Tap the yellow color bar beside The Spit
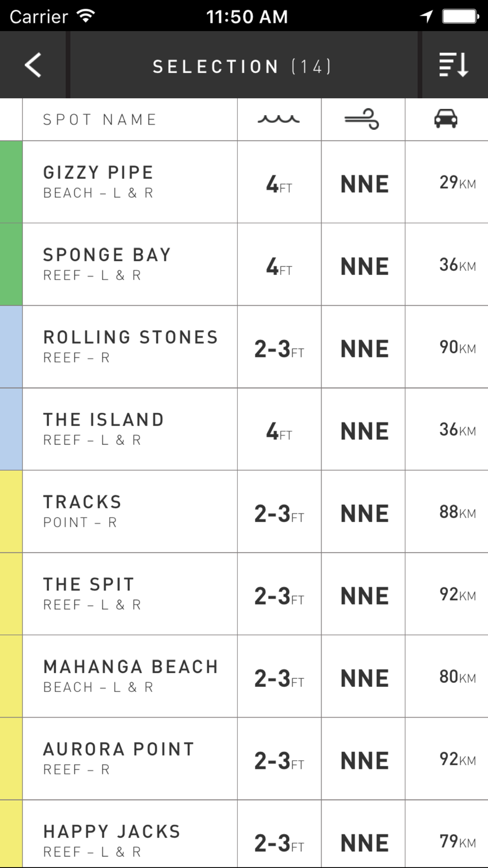488x868 pixels. 11,594
